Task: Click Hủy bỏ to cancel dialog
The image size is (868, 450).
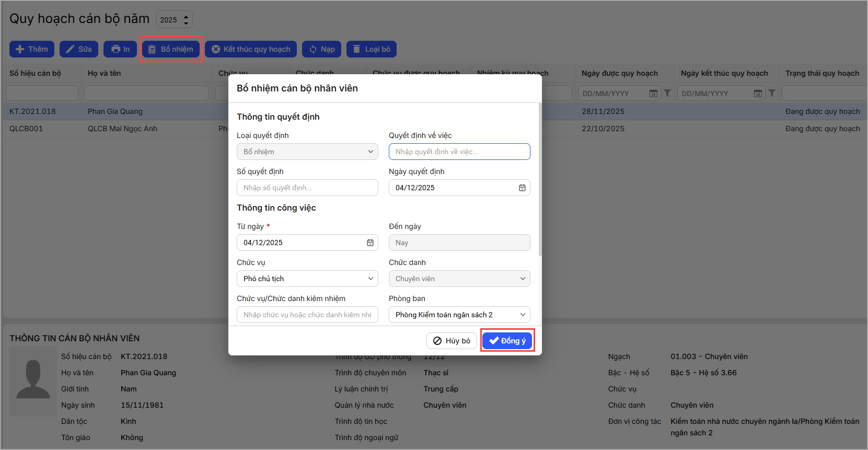Action: pos(452,341)
